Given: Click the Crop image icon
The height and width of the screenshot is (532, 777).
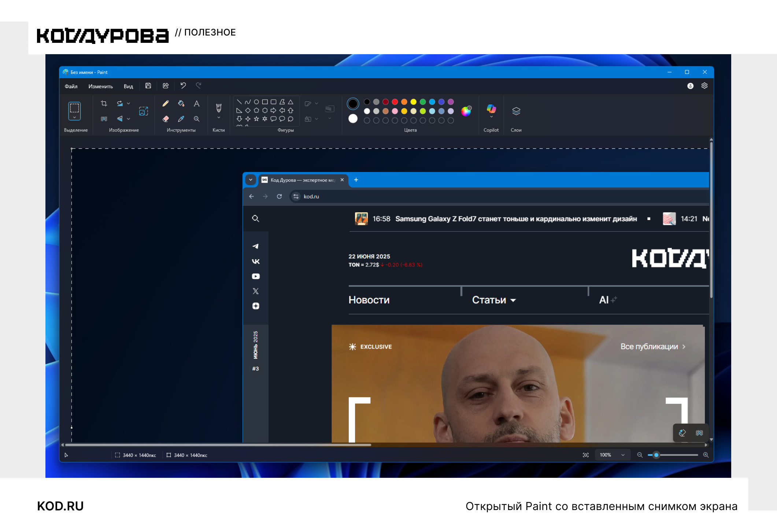Looking at the screenshot, I should pyautogui.click(x=104, y=104).
